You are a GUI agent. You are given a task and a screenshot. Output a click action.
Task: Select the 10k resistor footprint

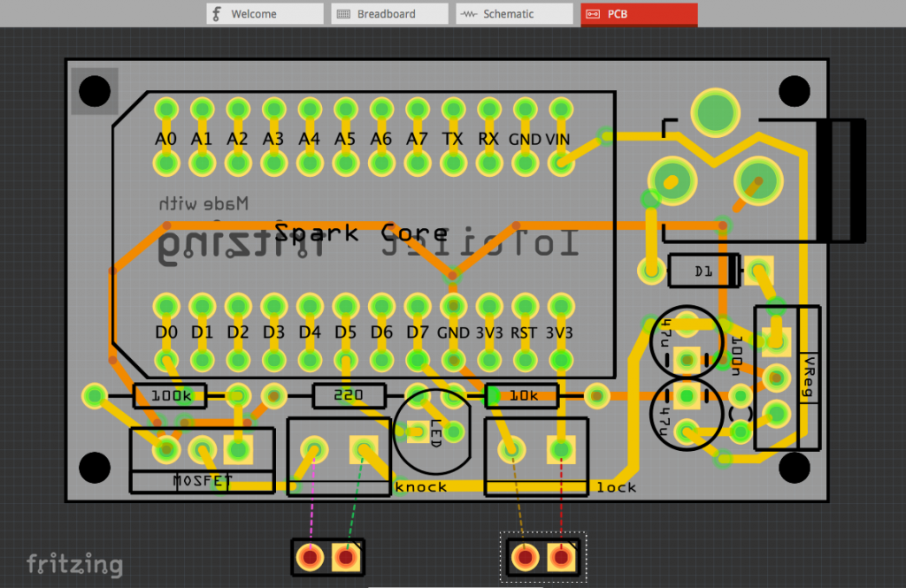pos(524,395)
